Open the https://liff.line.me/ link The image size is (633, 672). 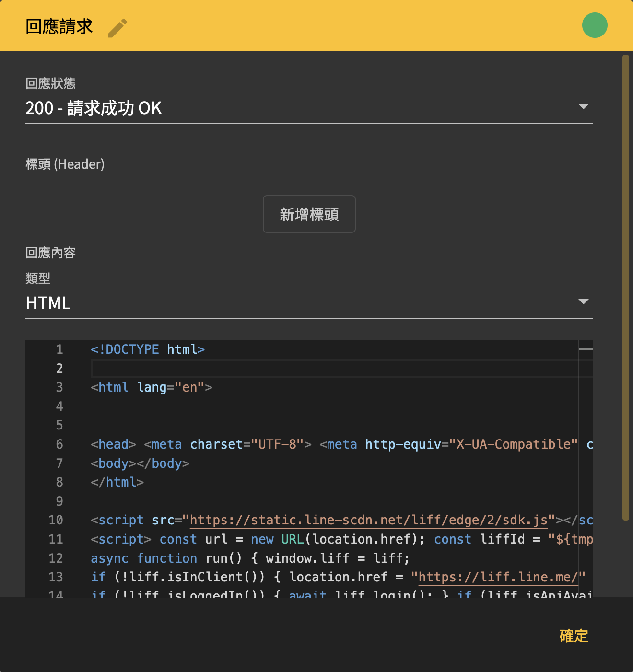point(498,577)
